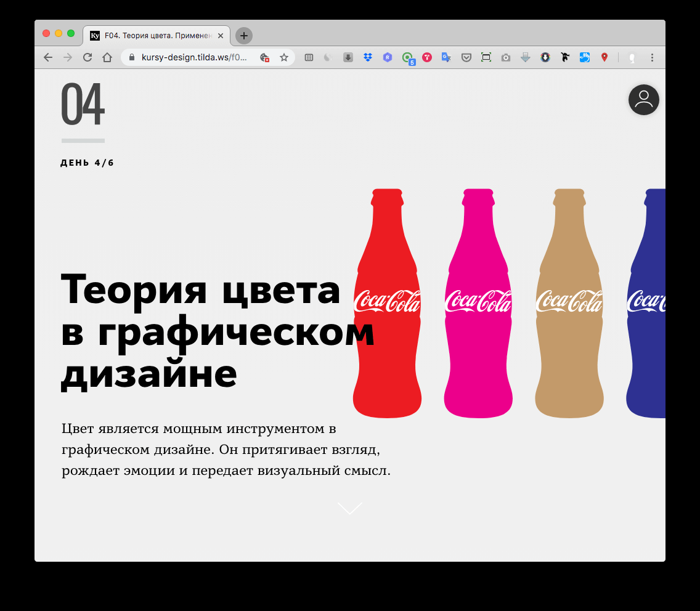This screenshot has width=700, height=611.
Task: Click the grey download box extension
Action: 348,57
